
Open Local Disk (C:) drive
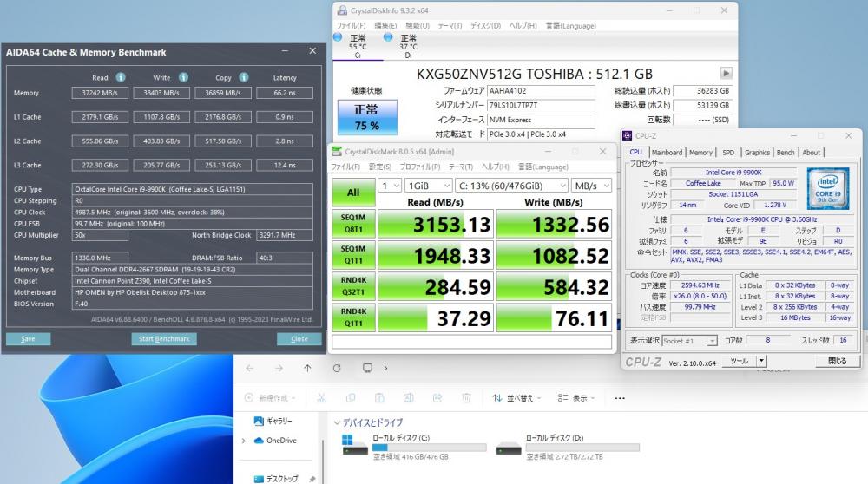414,447
